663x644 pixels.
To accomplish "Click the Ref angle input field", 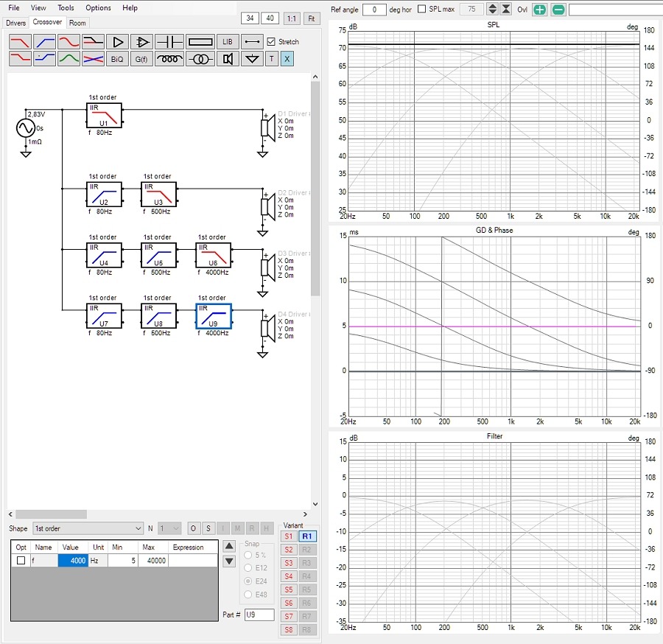I will (x=374, y=10).
